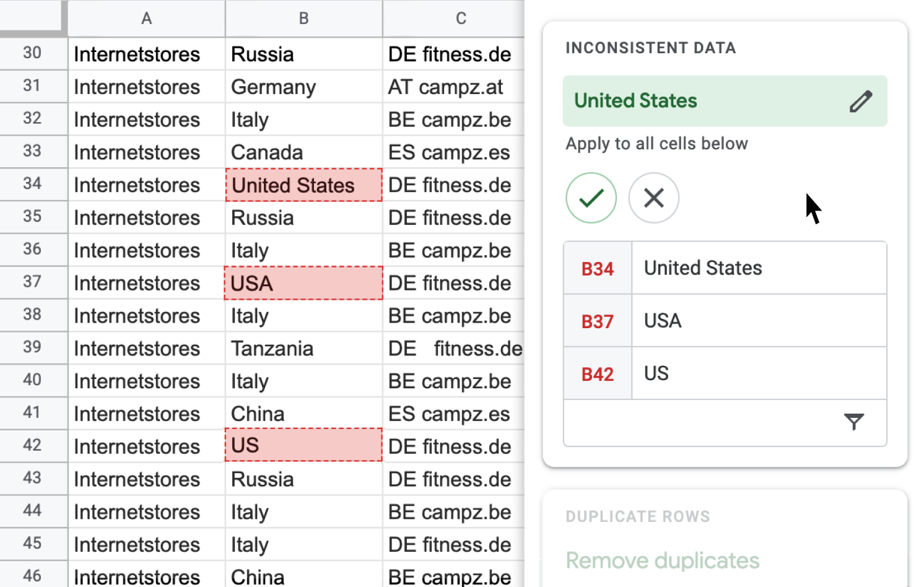Select the B42 US entry in the panel
This screenshot has height=587, width=924.
tap(725, 373)
